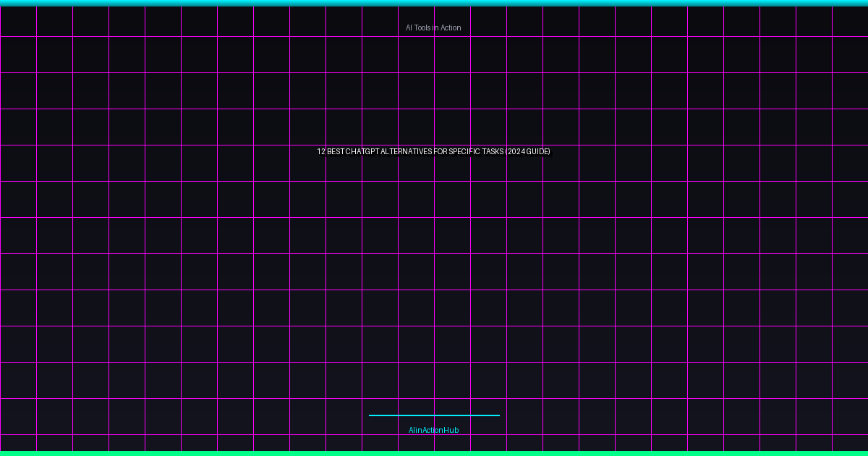Click the number "12" starting the headline

320,151
